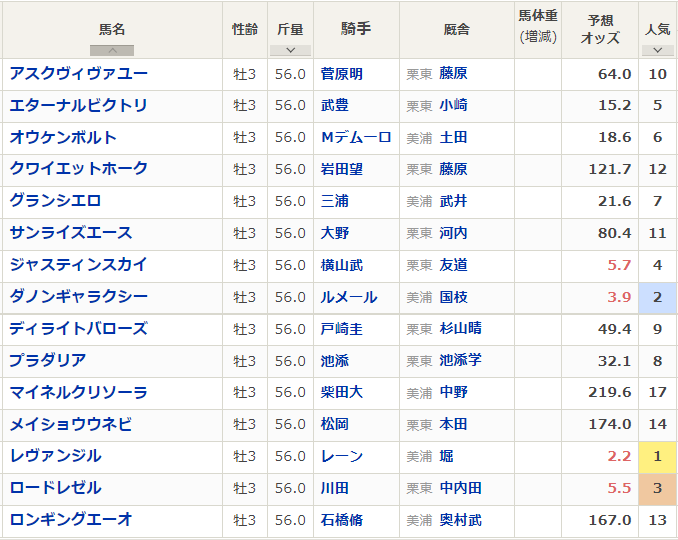Open trainer 中内田 stable page
This screenshot has width=678, height=540.
pos(461,488)
